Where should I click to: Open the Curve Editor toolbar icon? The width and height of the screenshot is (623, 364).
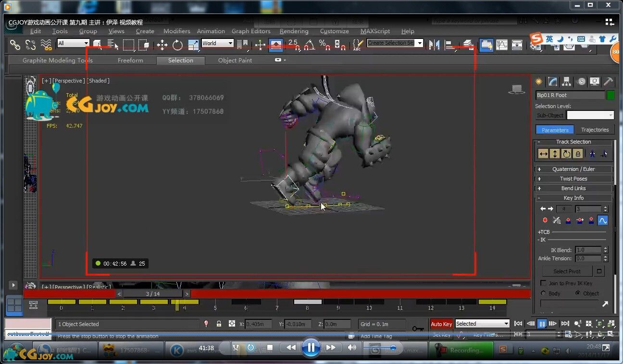[501, 45]
